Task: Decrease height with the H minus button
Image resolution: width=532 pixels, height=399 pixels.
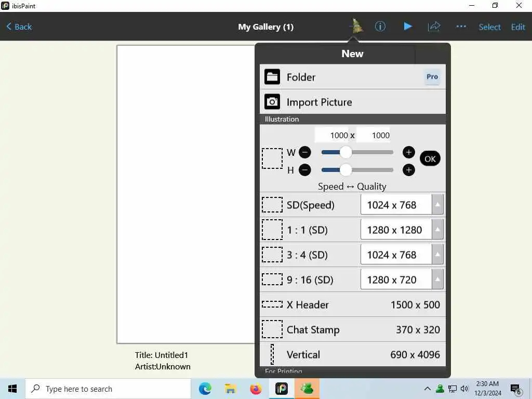Action: [304, 170]
